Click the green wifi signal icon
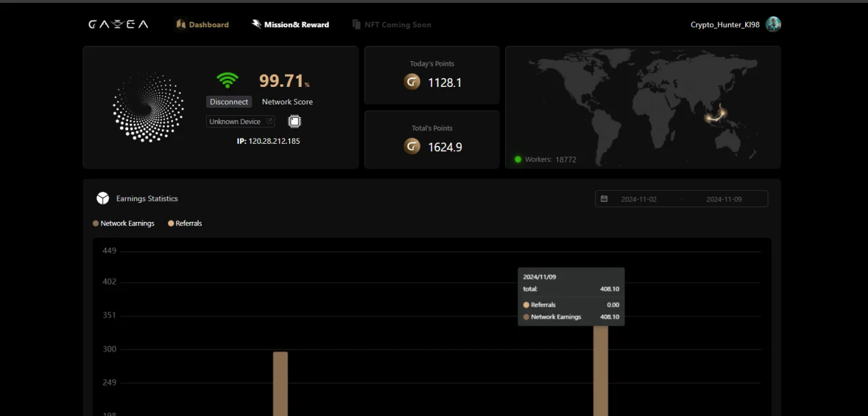This screenshot has width=868, height=416. click(228, 81)
